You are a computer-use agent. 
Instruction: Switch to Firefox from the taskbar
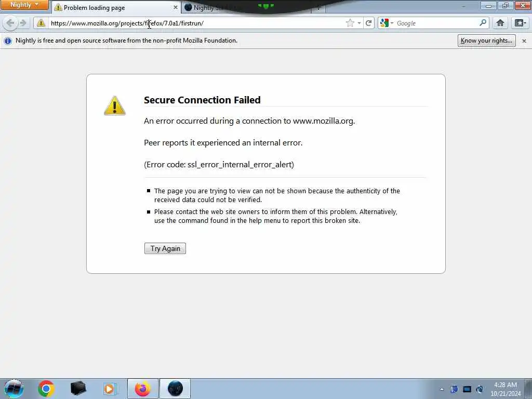click(x=143, y=389)
